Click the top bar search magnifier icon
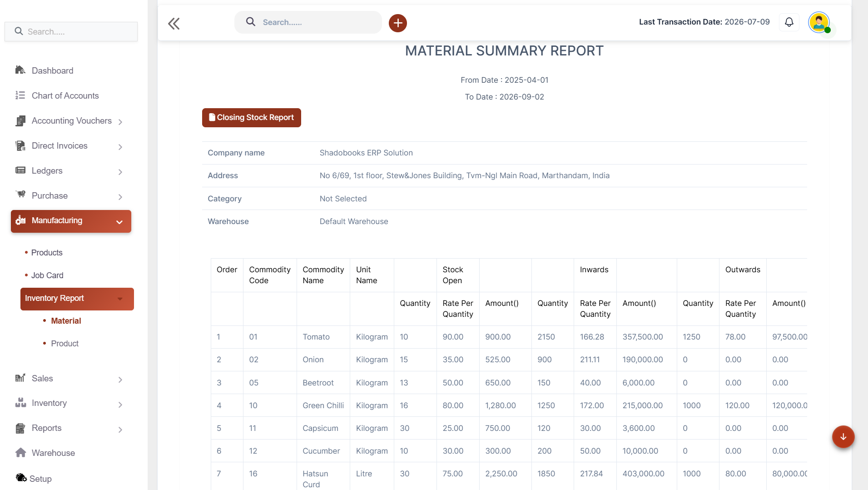Viewport: 868px width, 490px height. coord(250,22)
